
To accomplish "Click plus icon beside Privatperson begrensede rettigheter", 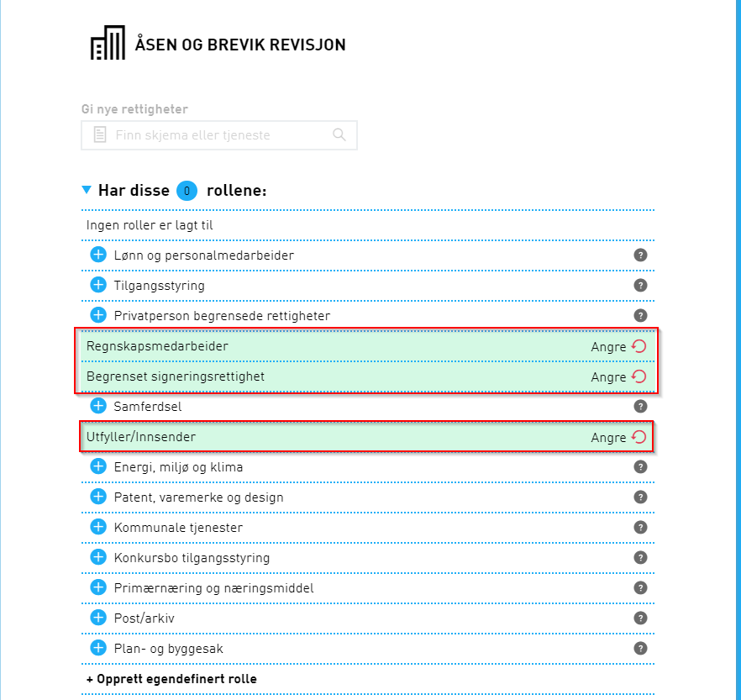I will click(x=98, y=315).
